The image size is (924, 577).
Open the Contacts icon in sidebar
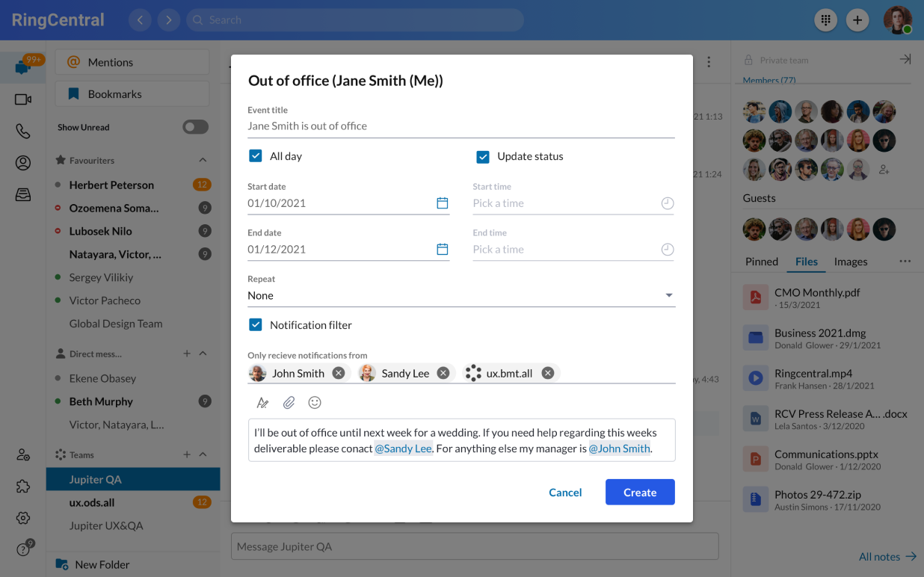(22, 162)
